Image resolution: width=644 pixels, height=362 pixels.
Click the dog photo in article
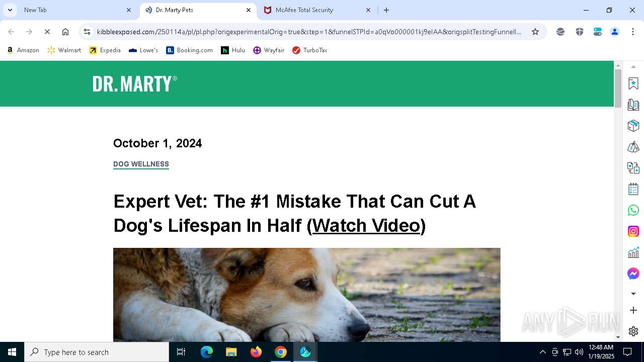coord(307,295)
